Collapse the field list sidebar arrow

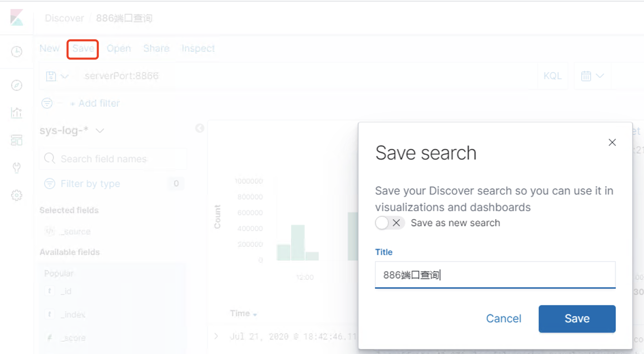(200, 128)
